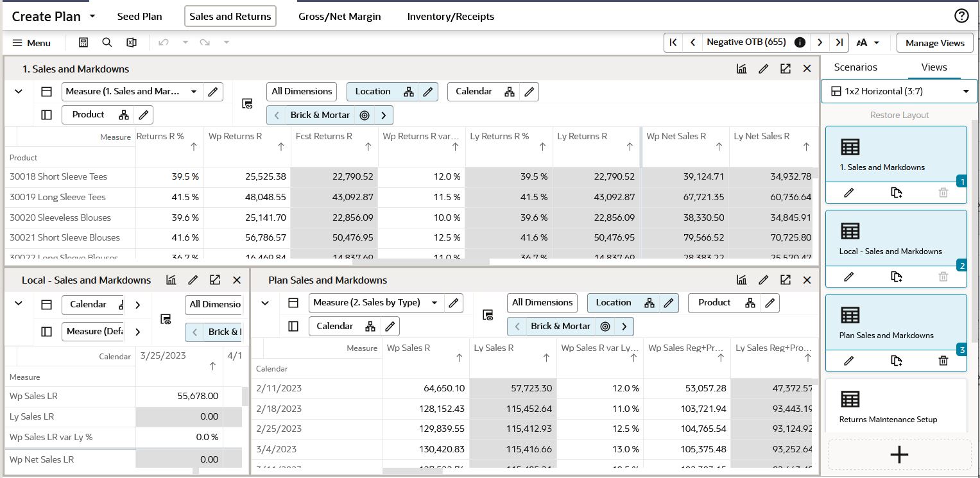Open the help question mark icon
The image size is (980, 478).
[961, 16]
